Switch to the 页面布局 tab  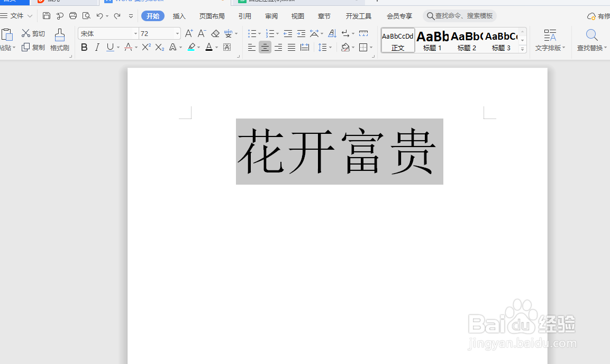[212, 16]
